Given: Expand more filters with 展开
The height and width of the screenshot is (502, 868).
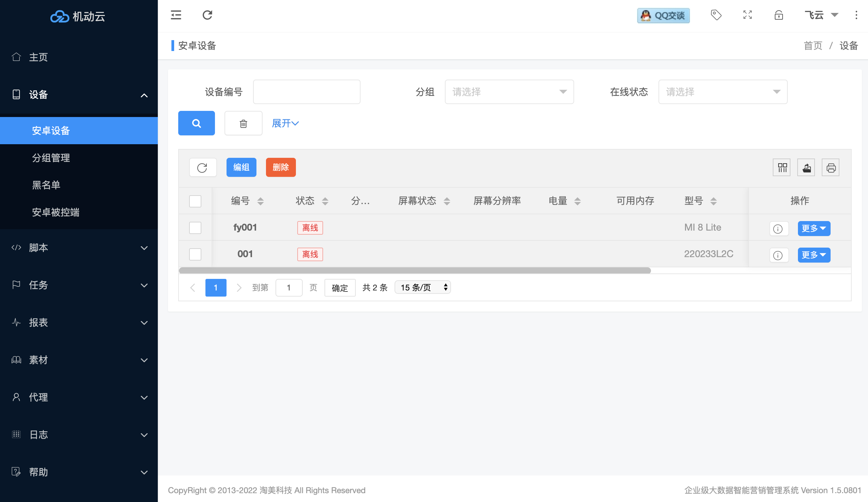Looking at the screenshot, I should [285, 123].
